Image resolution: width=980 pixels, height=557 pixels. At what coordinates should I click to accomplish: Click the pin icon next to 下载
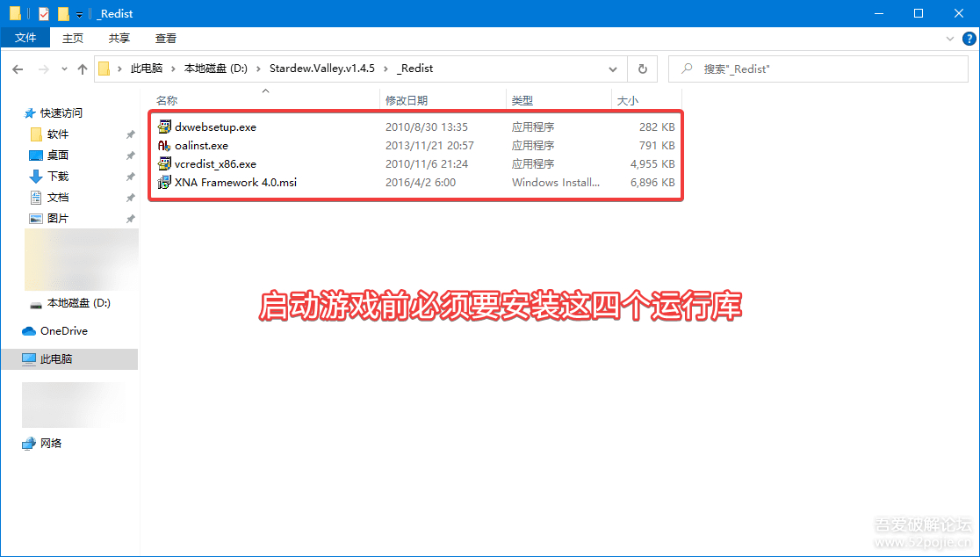pyautogui.click(x=130, y=177)
